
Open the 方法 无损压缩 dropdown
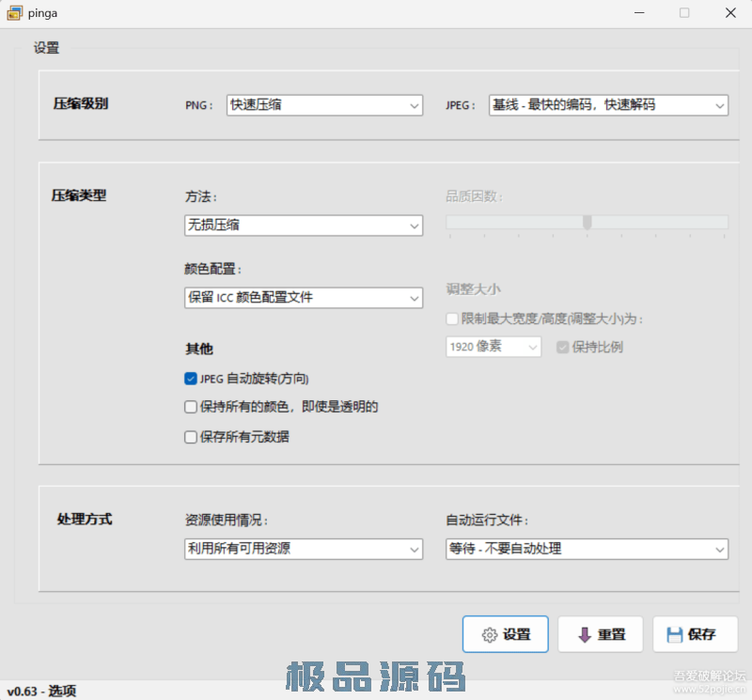[303, 226]
